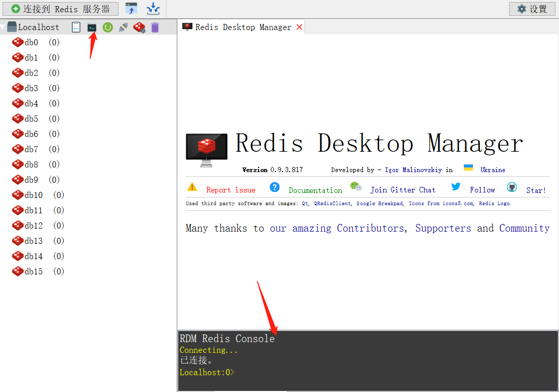Click the unload/disconnect plug icon

pyautogui.click(x=123, y=27)
